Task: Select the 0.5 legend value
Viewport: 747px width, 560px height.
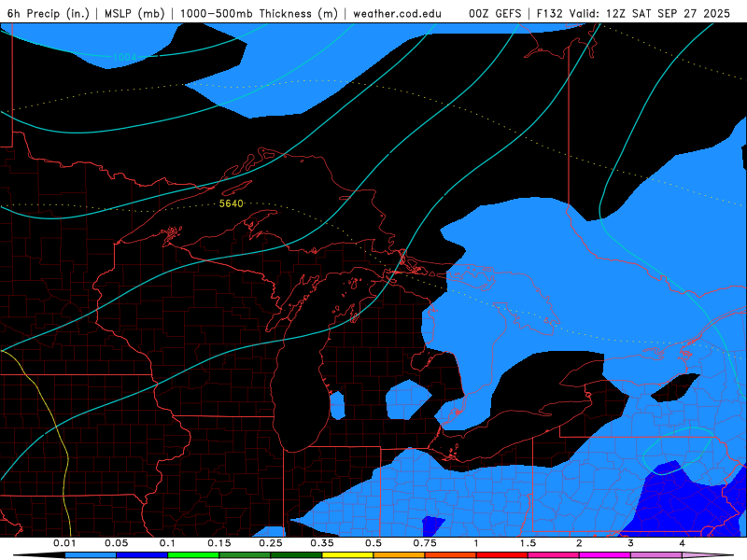Action: click(373, 543)
